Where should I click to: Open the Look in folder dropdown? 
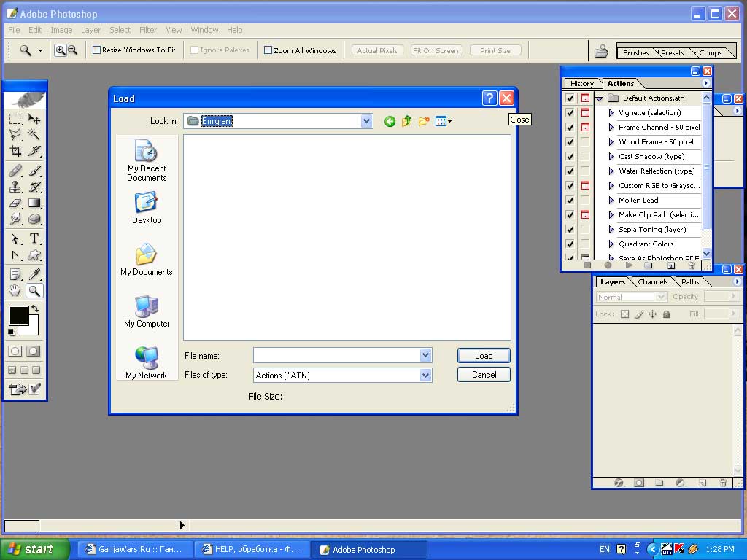366,121
